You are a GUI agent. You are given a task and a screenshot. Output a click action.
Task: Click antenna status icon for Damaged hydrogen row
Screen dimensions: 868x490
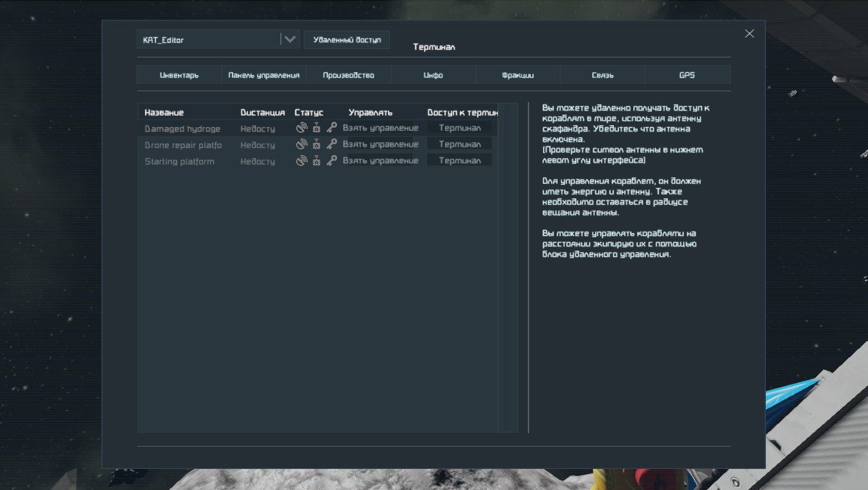[301, 128]
